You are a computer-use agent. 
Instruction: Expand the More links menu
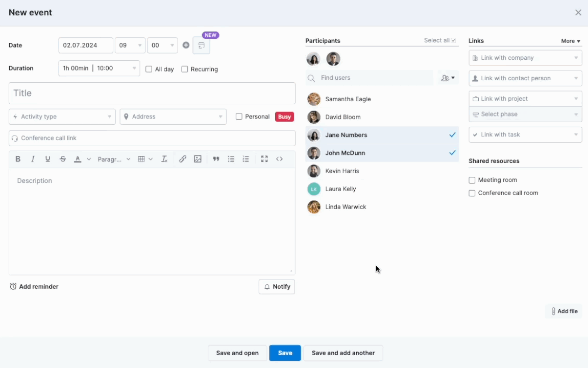pos(570,41)
